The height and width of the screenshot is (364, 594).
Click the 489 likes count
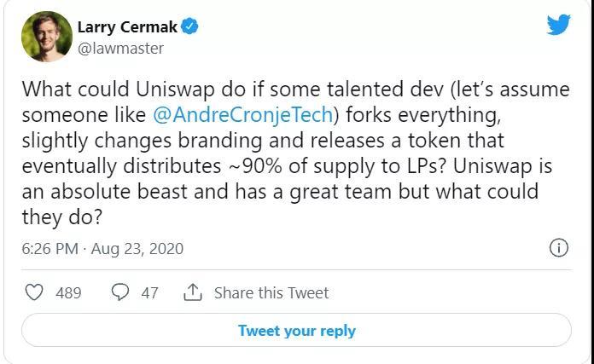coord(68,292)
